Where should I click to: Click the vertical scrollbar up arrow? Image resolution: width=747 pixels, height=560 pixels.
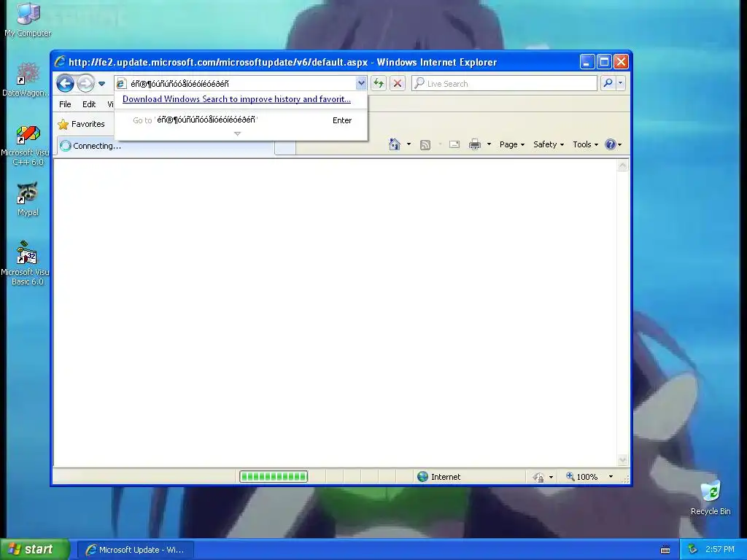(x=623, y=166)
